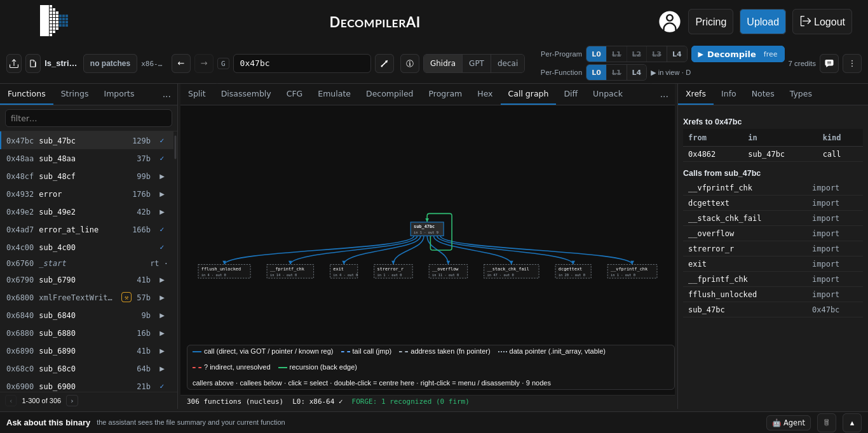Select Per-Program level L1

(x=616, y=54)
